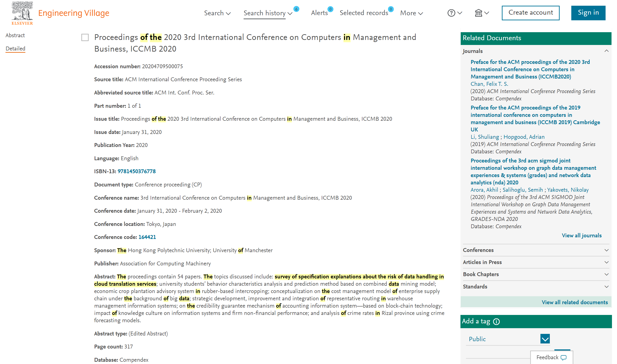Expand the institution menu chevron
617x364 pixels.
(487, 13)
